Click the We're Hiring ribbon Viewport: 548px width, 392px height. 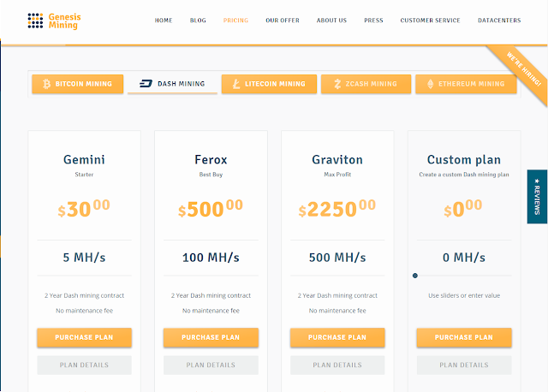tap(523, 69)
